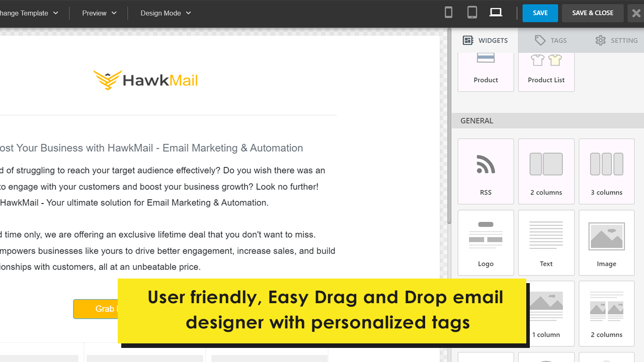Click the canvas vertical scrollbar
The height and width of the screenshot is (362, 644).
(x=449, y=126)
